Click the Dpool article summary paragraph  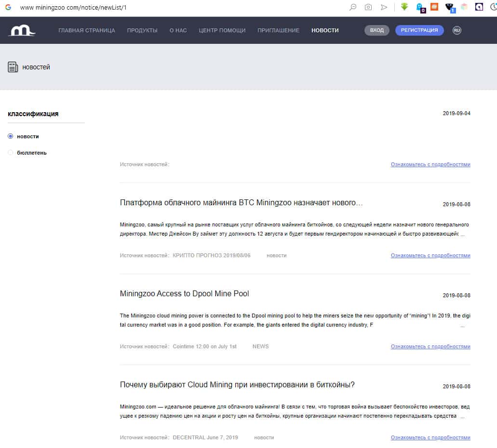[x=295, y=320]
